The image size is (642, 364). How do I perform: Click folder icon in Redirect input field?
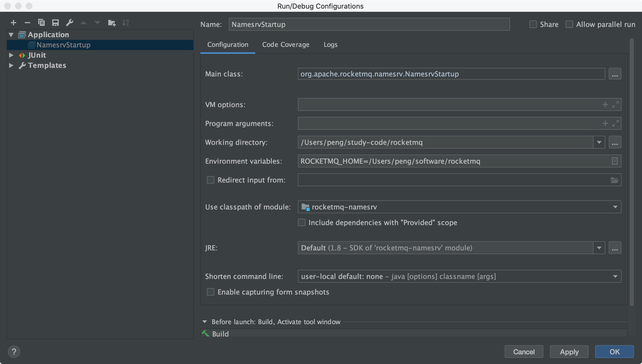pyautogui.click(x=614, y=180)
